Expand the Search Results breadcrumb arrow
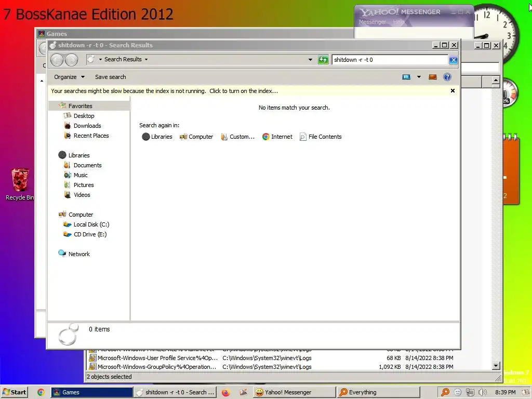Image resolution: width=532 pixels, height=399 pixels. click(x=146, y=59)
